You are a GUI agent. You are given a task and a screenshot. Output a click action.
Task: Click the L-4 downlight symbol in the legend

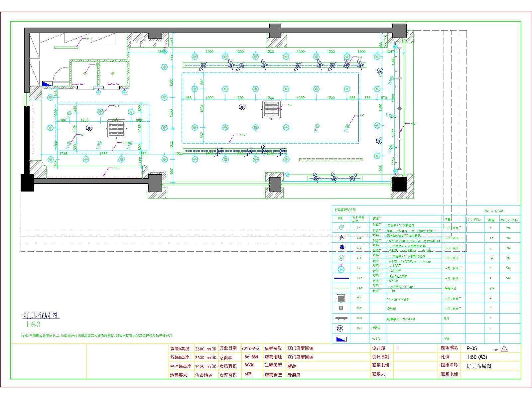341,258
